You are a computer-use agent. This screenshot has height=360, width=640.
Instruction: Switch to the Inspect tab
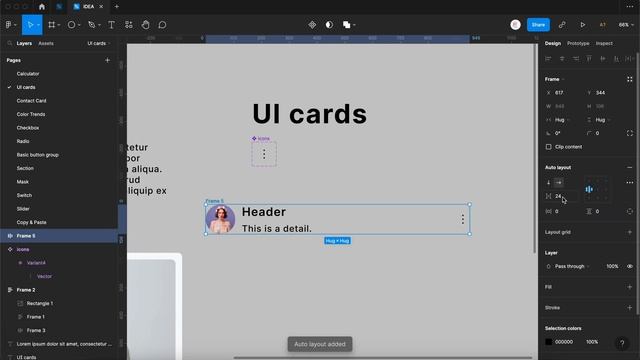coord(604,43)
